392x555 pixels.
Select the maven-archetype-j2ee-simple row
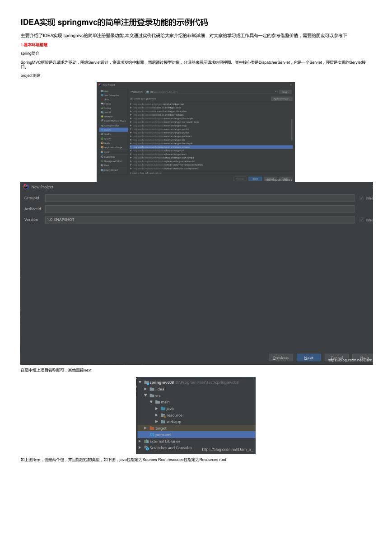coord(211,118)
